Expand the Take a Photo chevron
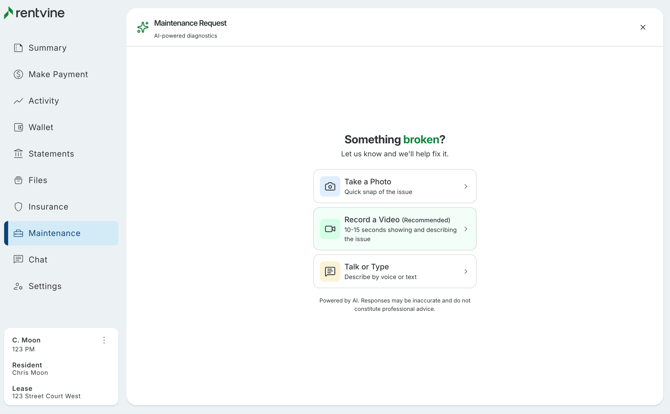Screen dimensions: 670x414 click(465, 187)
